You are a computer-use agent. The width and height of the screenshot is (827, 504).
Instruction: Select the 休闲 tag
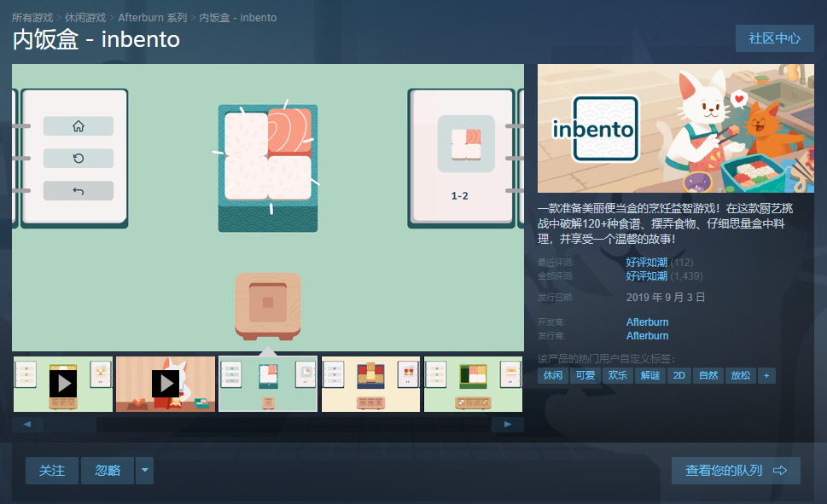pos(553,375)
